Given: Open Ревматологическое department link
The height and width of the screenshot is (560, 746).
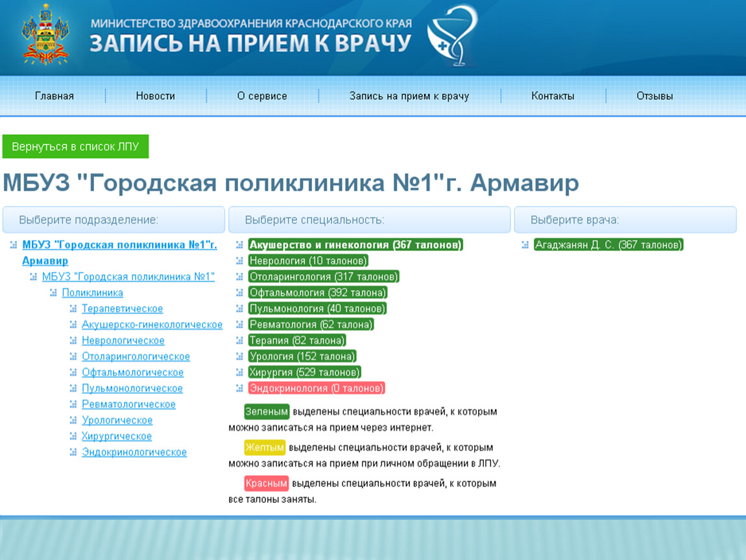Looking at the screenshot, I should [129, 404].
